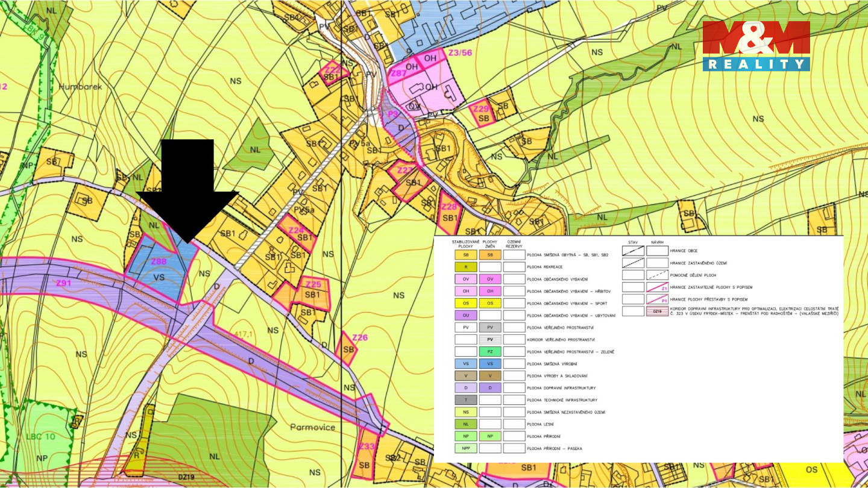Pick the purple OU accommodation legend swatch
Image resolution: width=868 pixels, height=488 pixels.
(466, 315)
